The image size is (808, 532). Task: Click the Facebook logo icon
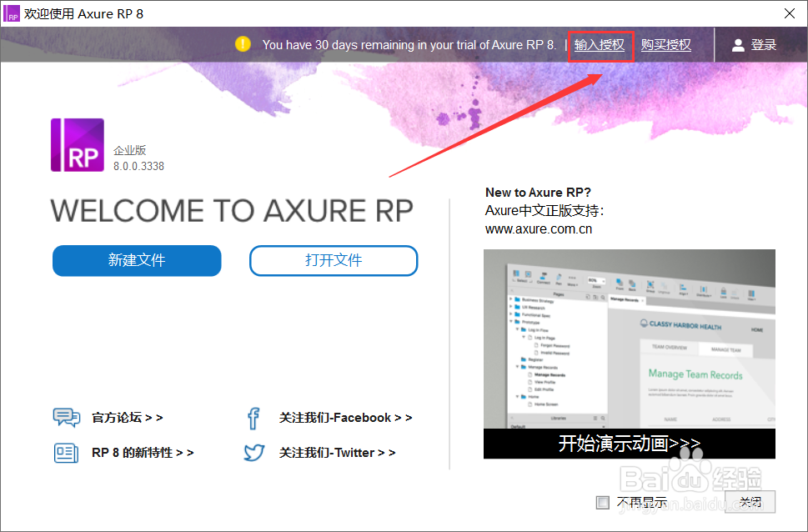(x=253, y=418)
